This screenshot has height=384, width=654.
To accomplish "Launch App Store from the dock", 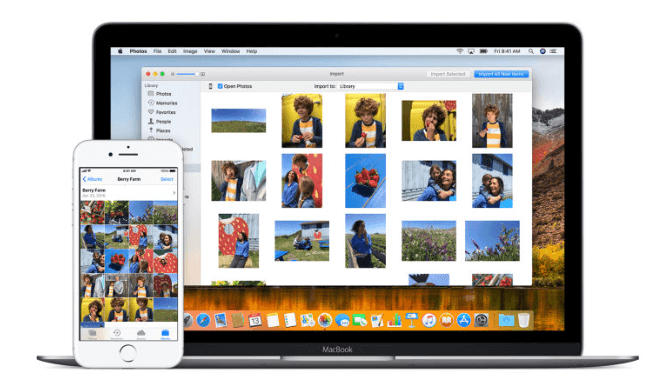I will coord(464,320).
